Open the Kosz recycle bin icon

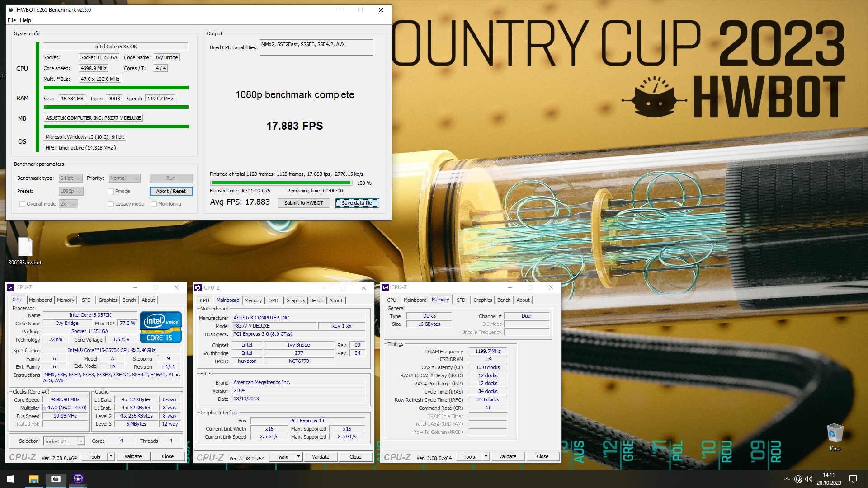835,437
